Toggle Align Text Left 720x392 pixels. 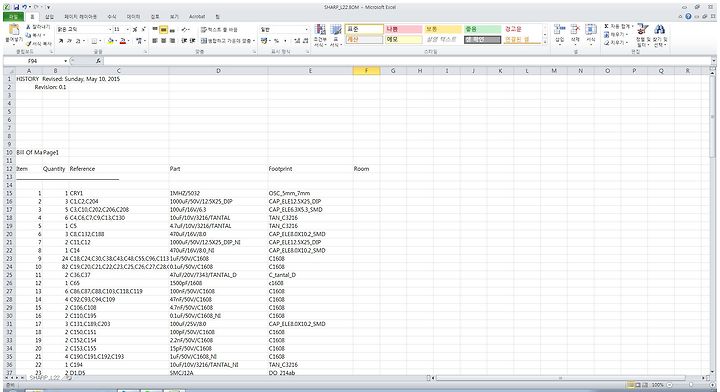[x=155, y=41]
